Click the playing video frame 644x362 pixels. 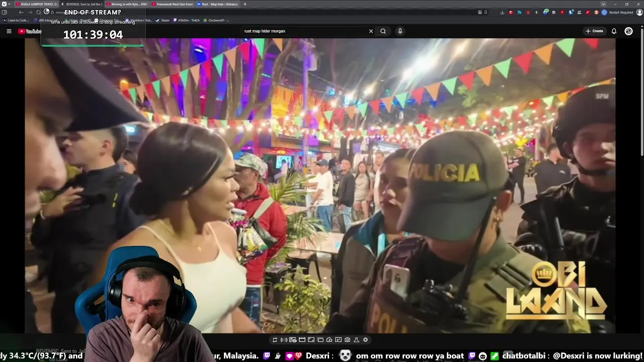(x=320, y=186)
